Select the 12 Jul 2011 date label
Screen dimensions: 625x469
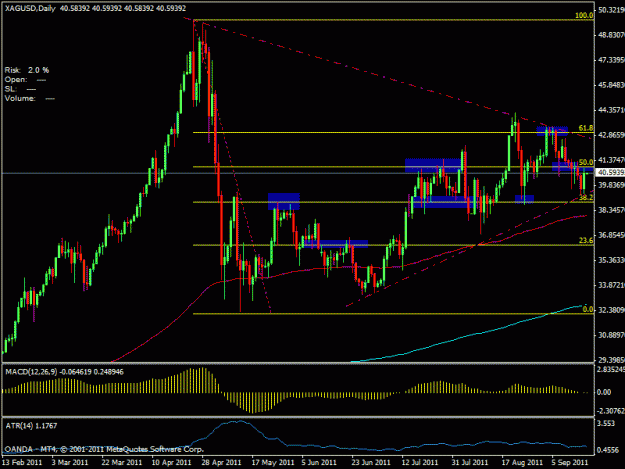coord(420,463)
